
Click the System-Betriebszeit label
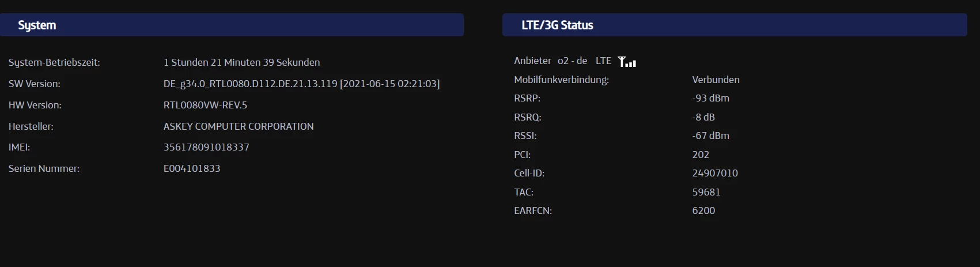click(54, 62)
